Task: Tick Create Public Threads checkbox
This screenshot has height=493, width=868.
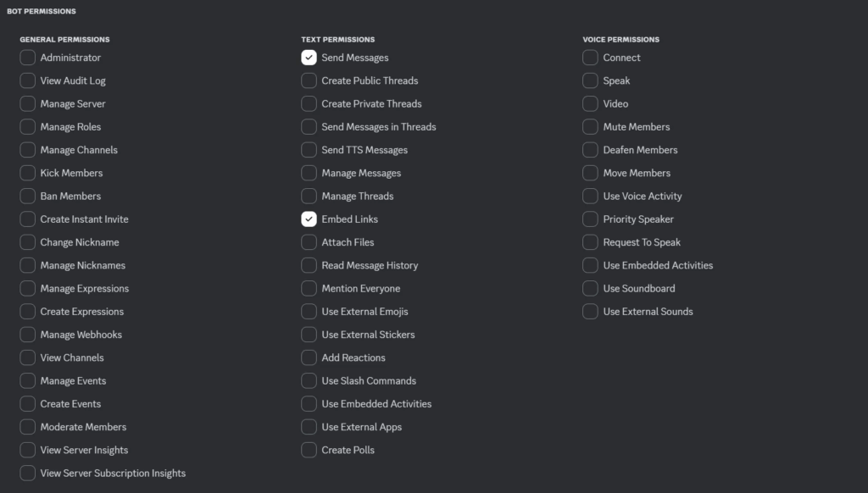Action: [x=309, y=80]
